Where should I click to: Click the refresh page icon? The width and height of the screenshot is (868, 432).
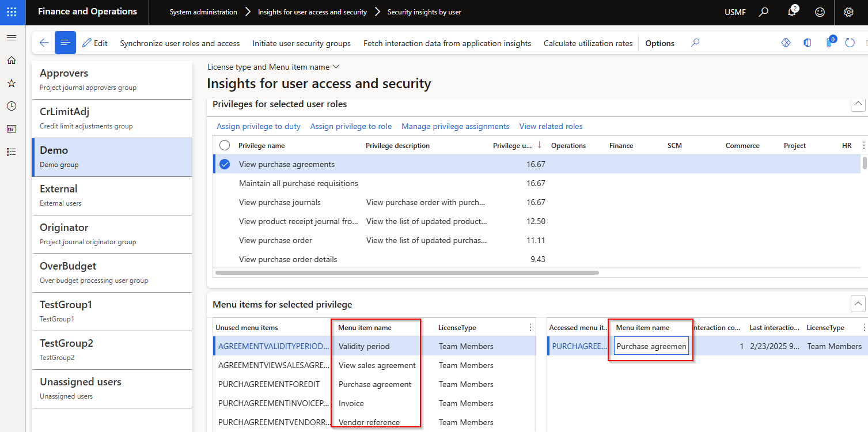coord(850,43)
